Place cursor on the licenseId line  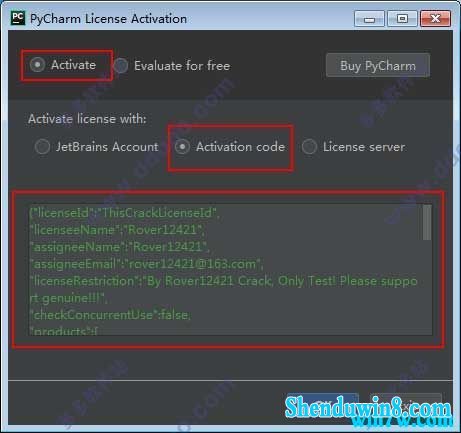pyautogui.click(x=124, y=212)
